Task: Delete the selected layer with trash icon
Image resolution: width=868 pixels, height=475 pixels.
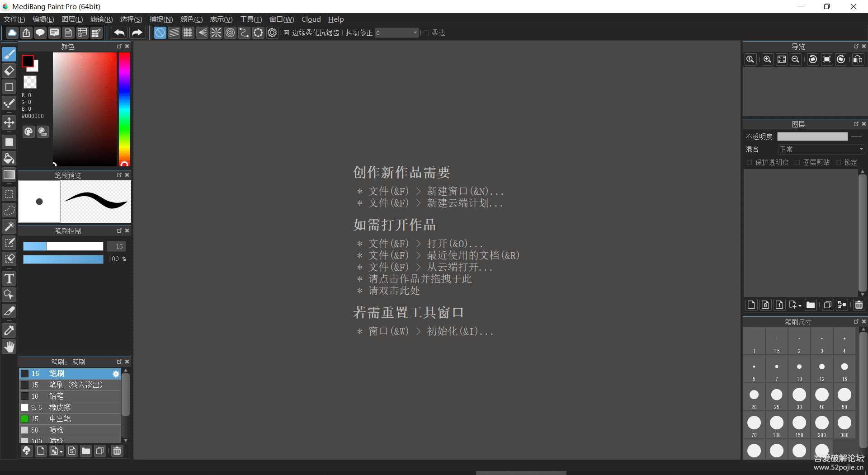Action: (859, 305)
